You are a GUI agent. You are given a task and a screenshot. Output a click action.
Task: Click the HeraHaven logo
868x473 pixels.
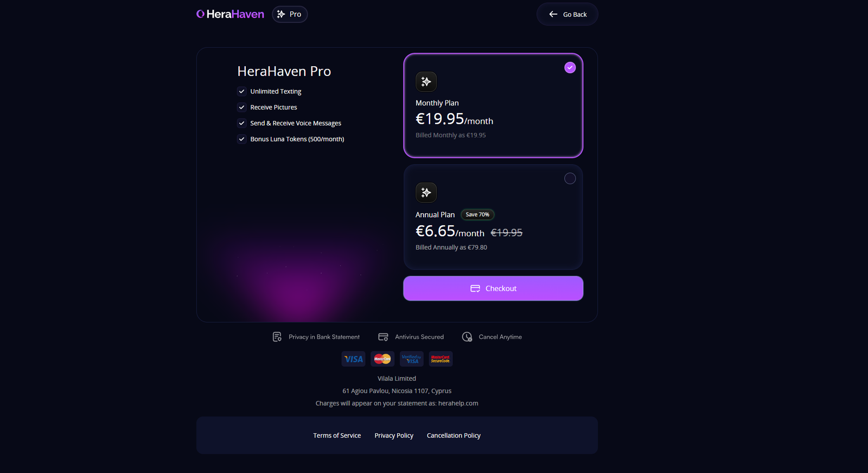point(230,14)
